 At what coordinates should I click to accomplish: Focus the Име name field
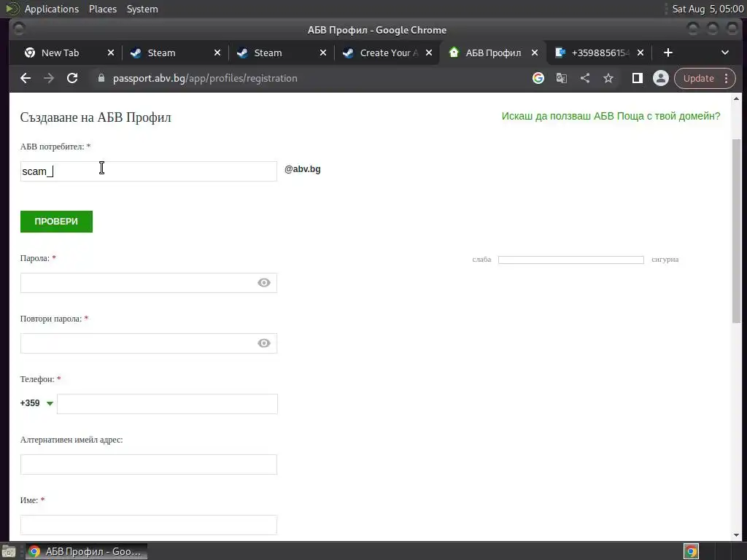point(149,525)
